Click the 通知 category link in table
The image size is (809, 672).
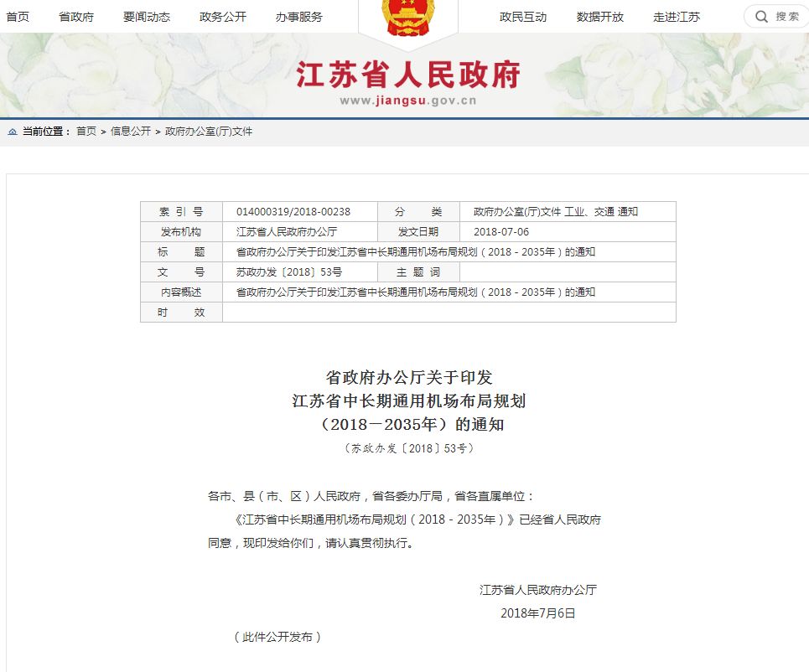tap(628, 212)
